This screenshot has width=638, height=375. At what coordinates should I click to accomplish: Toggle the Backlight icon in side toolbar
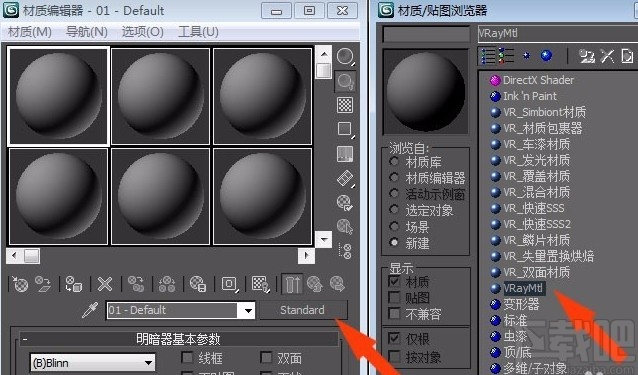(345, 81)
